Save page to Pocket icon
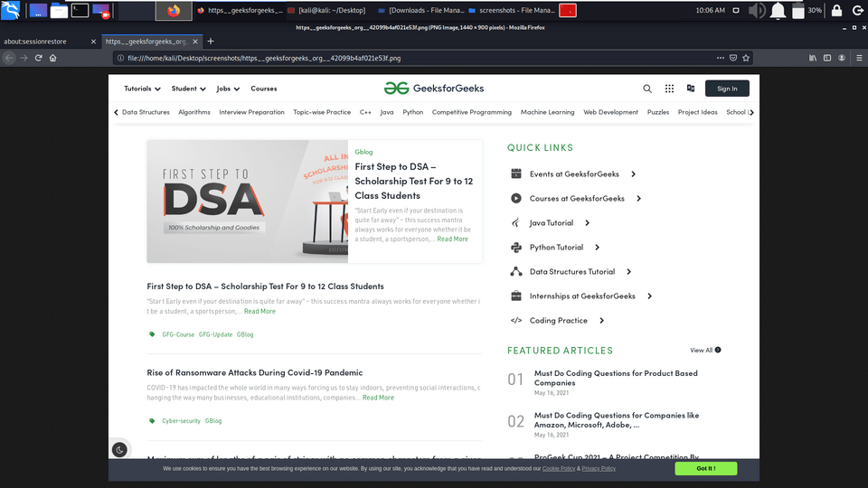868x488 pixels. 733,58
